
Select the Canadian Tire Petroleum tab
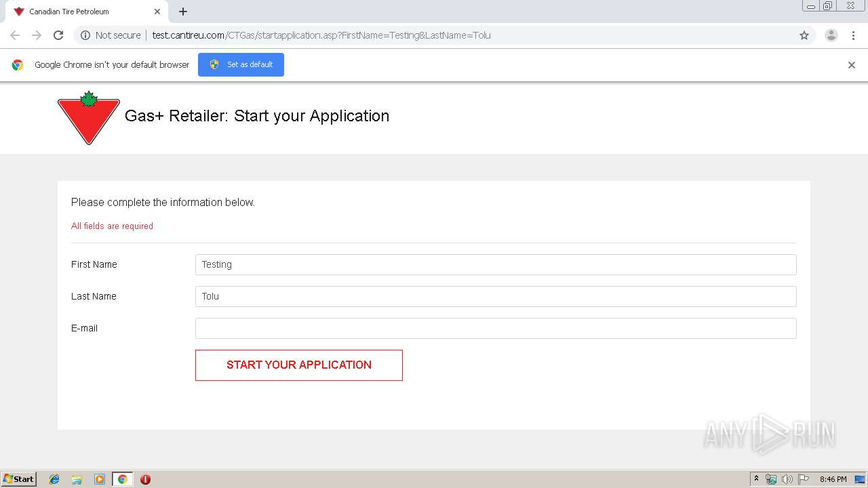[85, 12]
